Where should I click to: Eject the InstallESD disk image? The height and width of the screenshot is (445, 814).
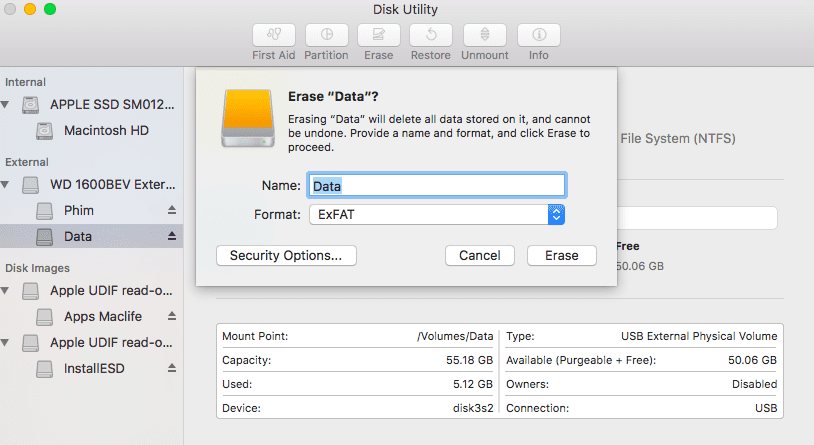click(171, 369)
